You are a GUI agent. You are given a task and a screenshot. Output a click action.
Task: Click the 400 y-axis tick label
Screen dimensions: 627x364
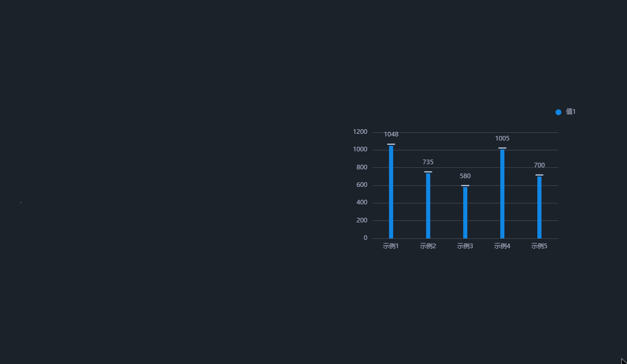(x=362, y=203)
